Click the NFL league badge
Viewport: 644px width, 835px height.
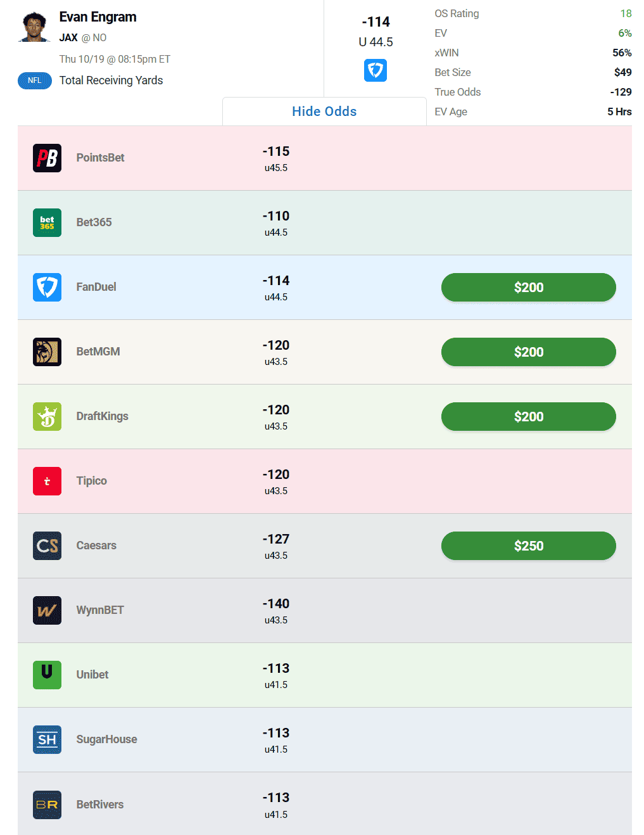point(35,80)
